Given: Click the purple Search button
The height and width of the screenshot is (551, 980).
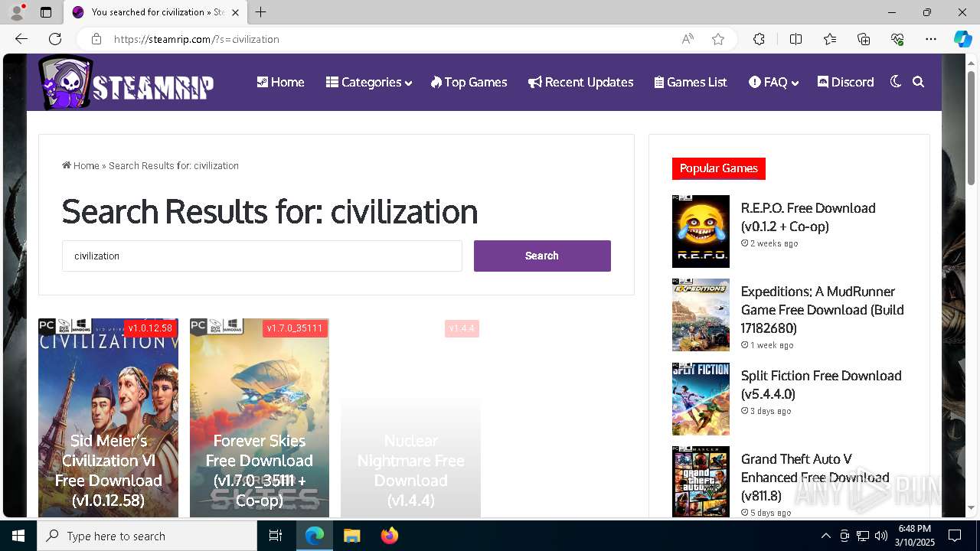Looking at the screenshot, I should (x=542, y=256).
